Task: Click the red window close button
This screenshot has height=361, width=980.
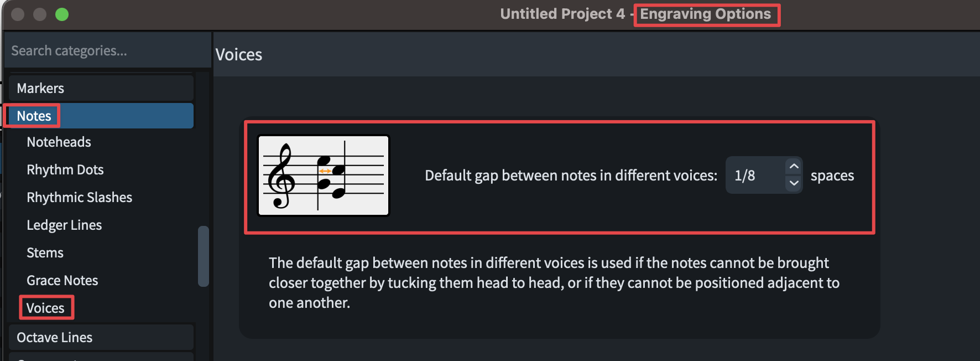Action: [18, 14]
